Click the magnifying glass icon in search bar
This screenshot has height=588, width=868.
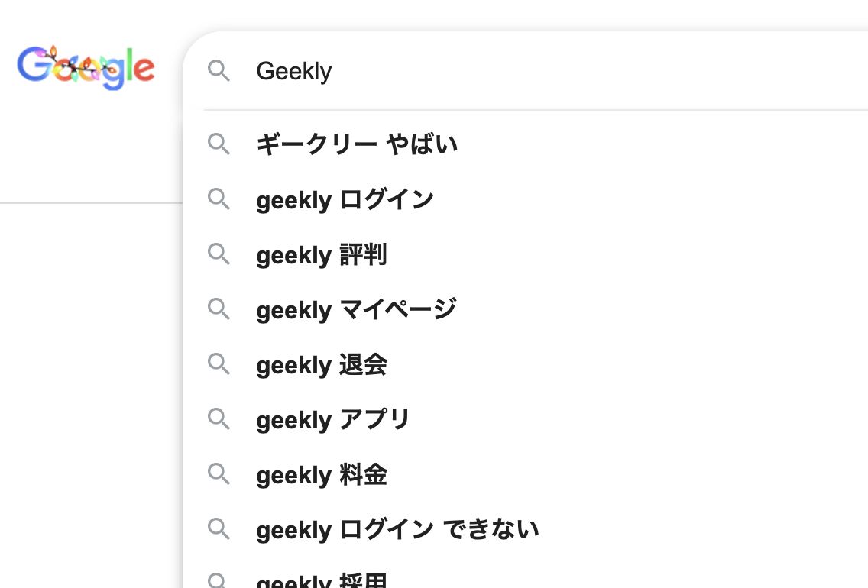click(219, 71)
